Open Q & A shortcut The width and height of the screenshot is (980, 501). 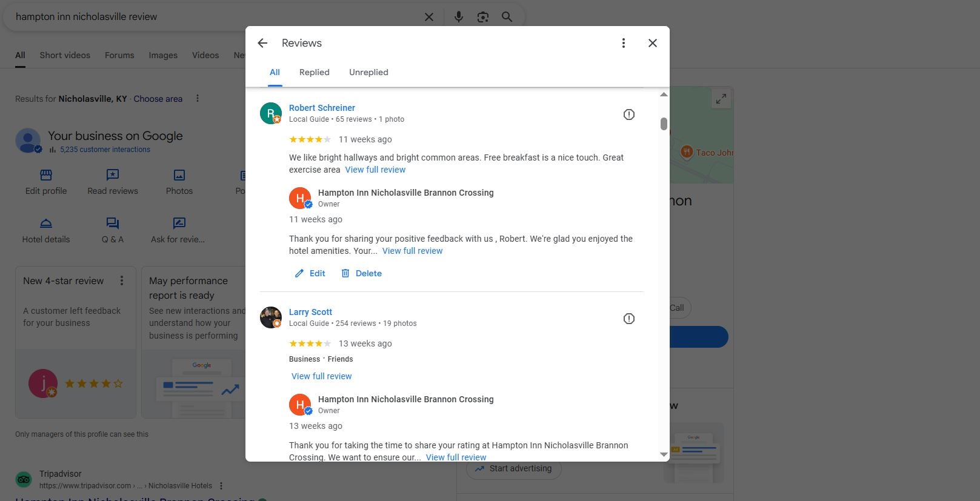click(x=113, y=230)
